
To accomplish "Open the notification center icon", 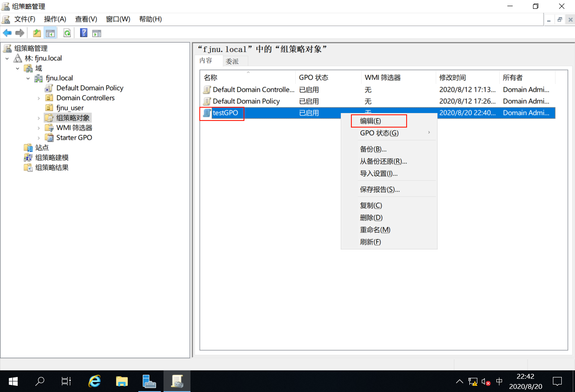I will tap(557, 381).
